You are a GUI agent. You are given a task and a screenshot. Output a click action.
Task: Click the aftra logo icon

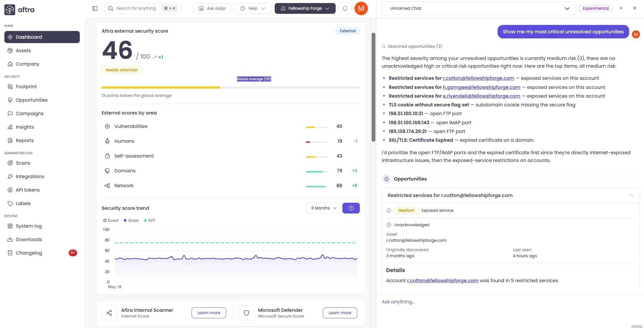(x=10, y=10)
